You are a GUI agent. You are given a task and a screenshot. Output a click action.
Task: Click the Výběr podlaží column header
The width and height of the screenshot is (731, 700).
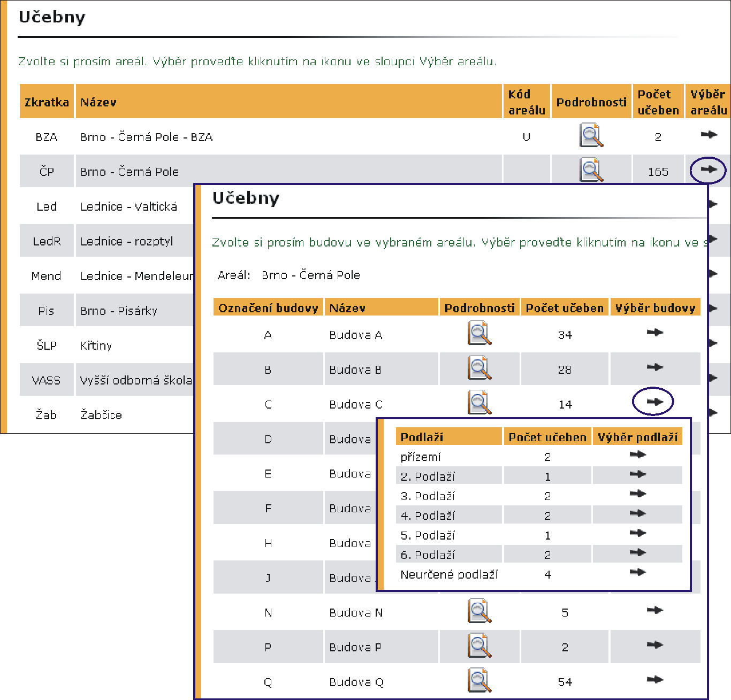(637, 437)
